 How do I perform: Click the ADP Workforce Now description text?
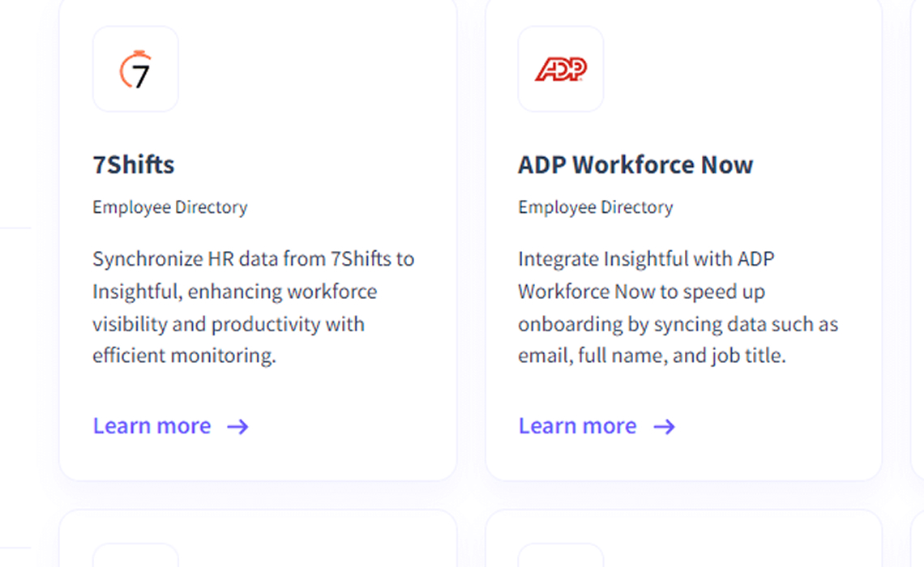click(x=678, y=308)
